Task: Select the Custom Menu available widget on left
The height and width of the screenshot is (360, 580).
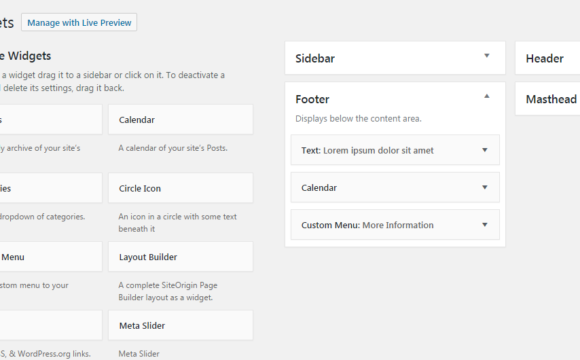Action: [51, 257]
